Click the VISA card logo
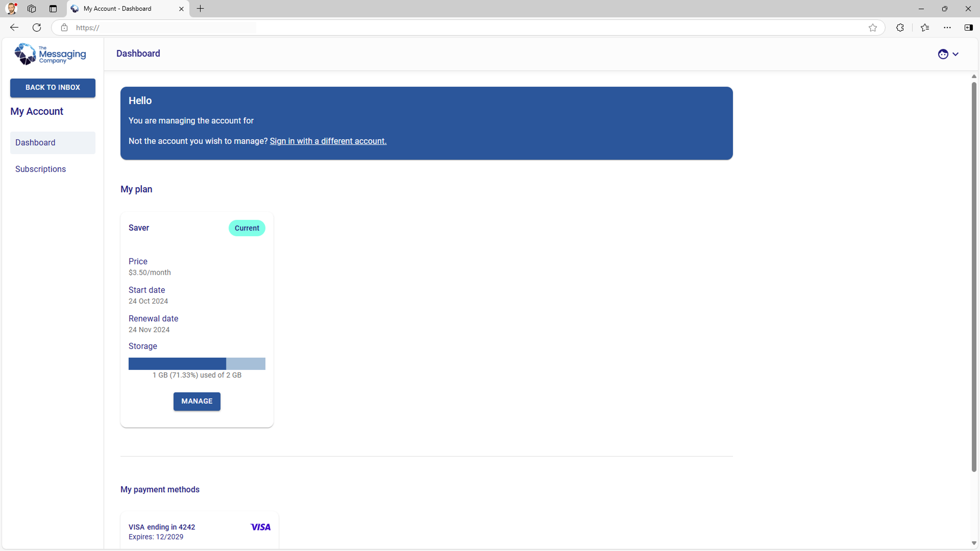This screenshot has height=551, width=980. (261, 527)
